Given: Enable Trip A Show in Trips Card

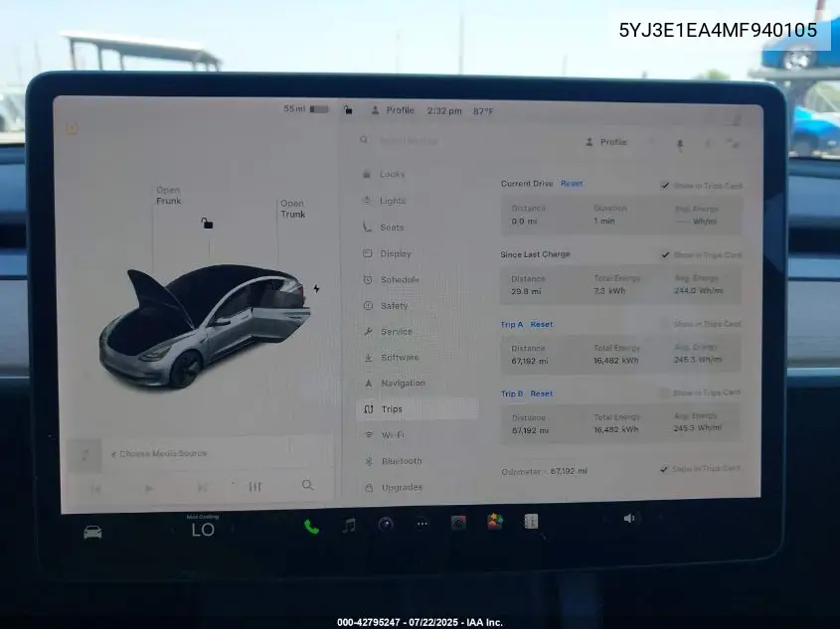Looking at the screenshot, I should pyautogui.click(x=665, y=324).
